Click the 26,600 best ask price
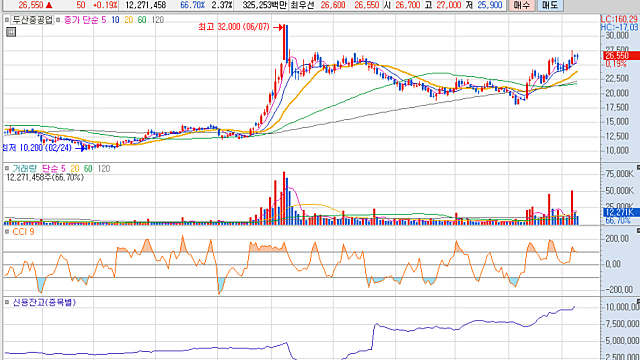The width and height of the screenshot is (640, 360). click(x=333, y=5)
